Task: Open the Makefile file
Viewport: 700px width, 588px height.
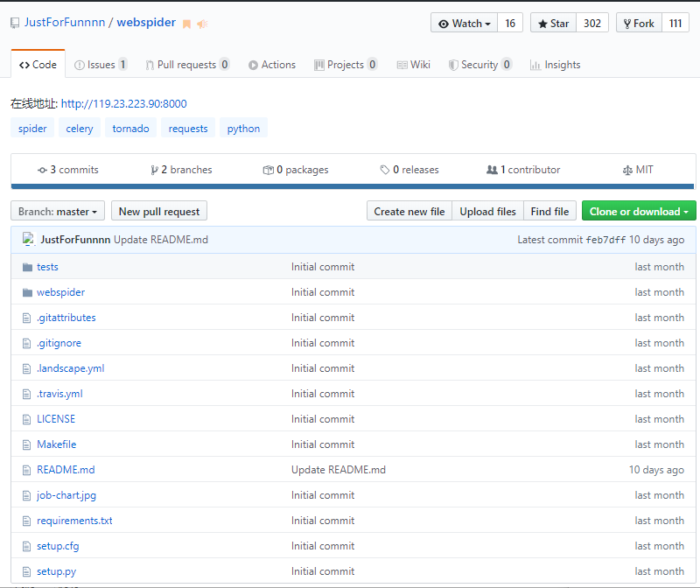Action: 56,444
